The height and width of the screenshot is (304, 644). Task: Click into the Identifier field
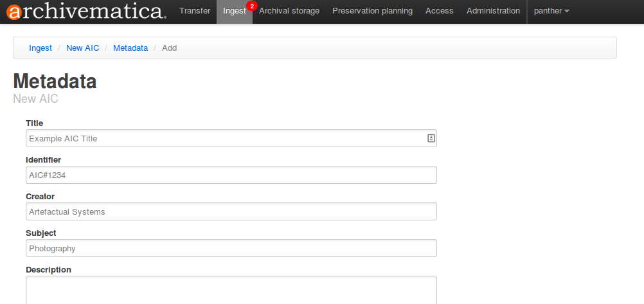pos(231,175)
